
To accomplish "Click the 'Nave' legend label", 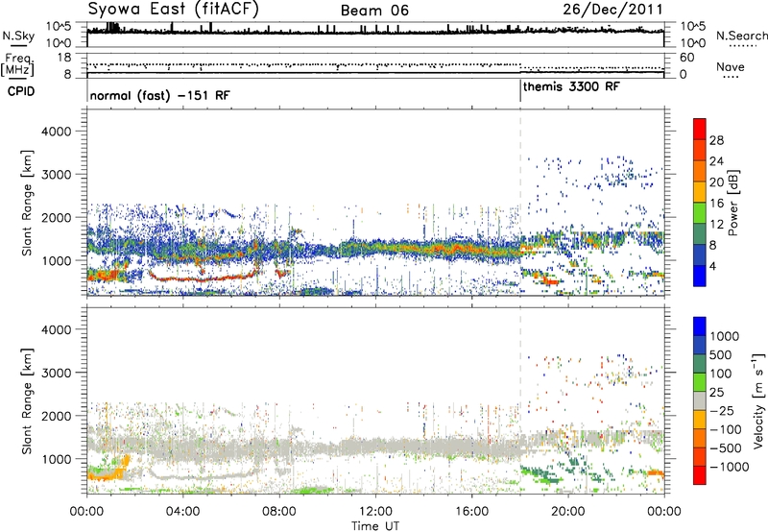I will [x=731, y=66].
